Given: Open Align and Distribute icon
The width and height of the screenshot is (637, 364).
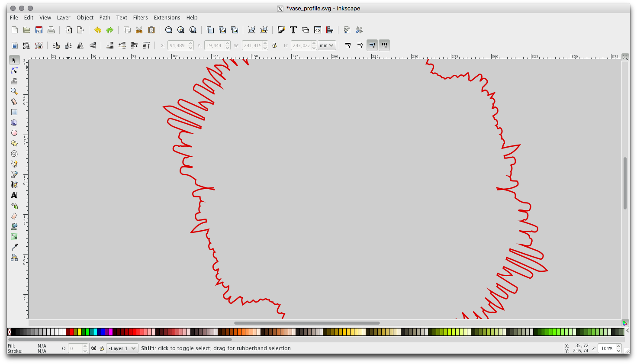Looking at the screenshot, I should (330, 30).
